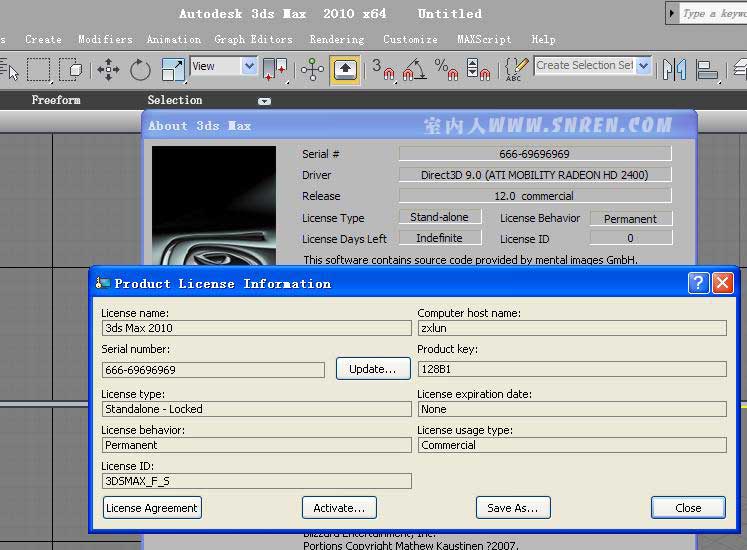
Task: Toggle the Angle Snap icon
Action: tap(414, 69)
